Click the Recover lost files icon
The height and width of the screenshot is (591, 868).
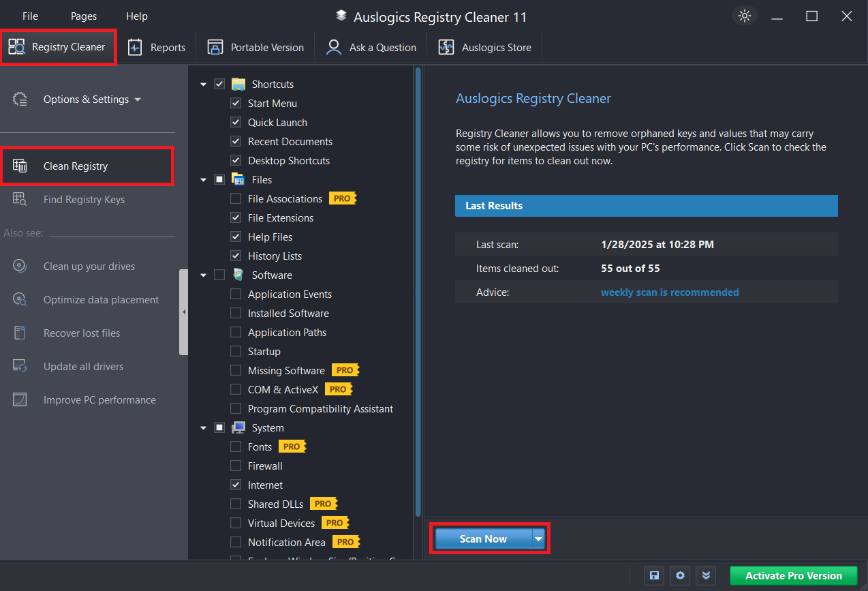pyautogui.click(x=20, y=333)
